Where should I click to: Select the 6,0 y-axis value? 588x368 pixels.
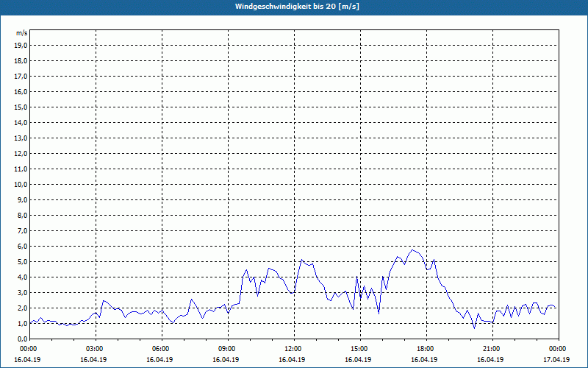click(x=23, y=247)
